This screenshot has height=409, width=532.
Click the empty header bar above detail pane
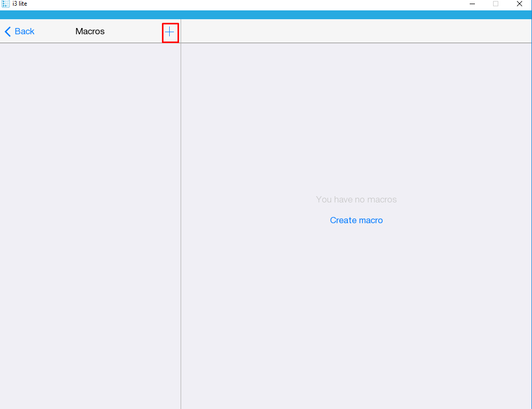[356, 31]
